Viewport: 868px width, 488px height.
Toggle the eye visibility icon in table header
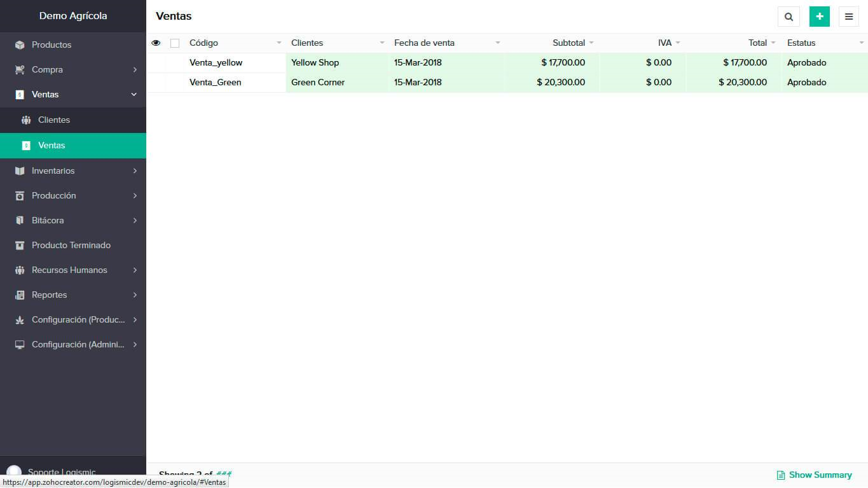156,43
